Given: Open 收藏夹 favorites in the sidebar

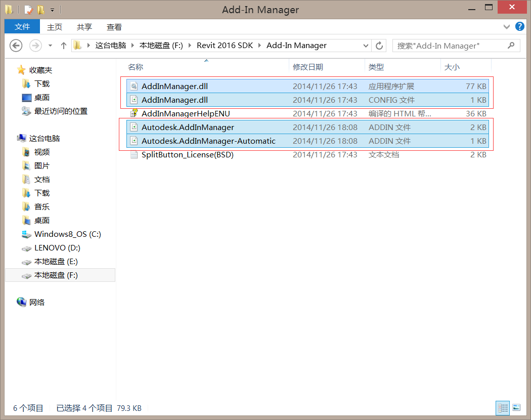Looking at the screenshot, I should [x=40, y=70].
